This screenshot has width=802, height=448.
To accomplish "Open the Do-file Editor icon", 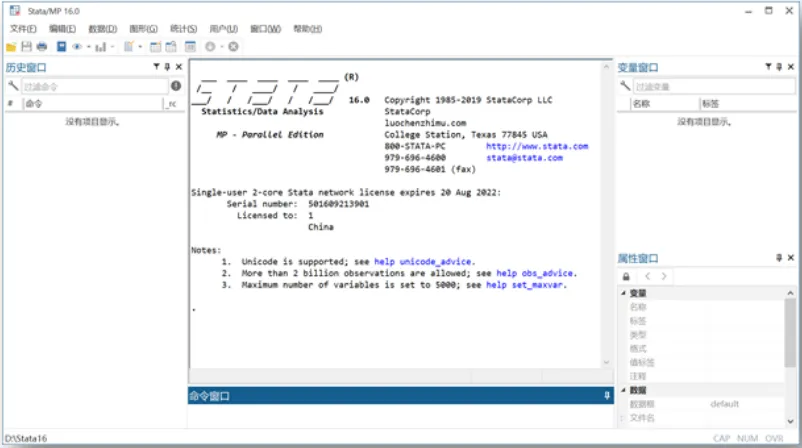I will (x=129, y=47).
